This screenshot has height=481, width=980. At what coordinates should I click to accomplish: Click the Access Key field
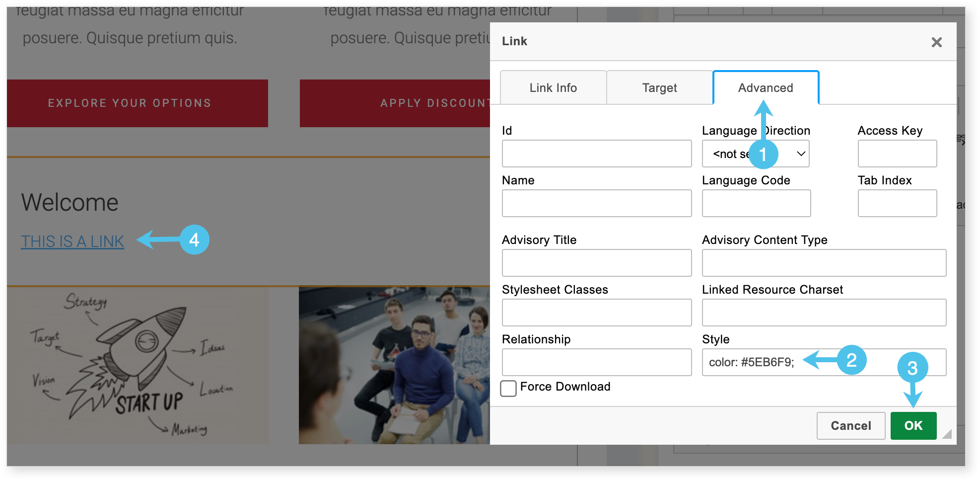click(x=897, y=154)
